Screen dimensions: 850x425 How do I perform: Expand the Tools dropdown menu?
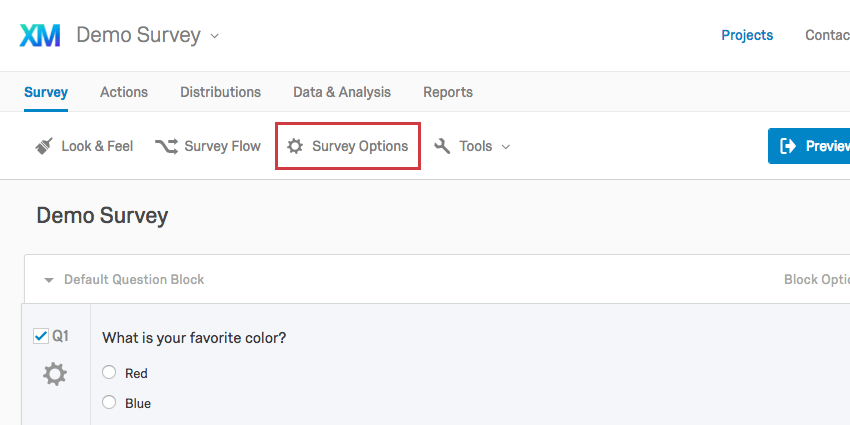tap(506, 147)
